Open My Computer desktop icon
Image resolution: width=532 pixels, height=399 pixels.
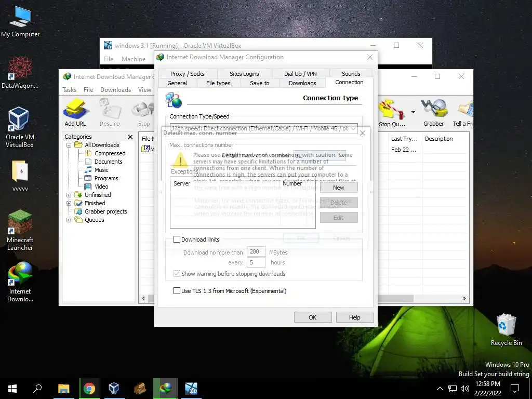[x=20, y=22]
